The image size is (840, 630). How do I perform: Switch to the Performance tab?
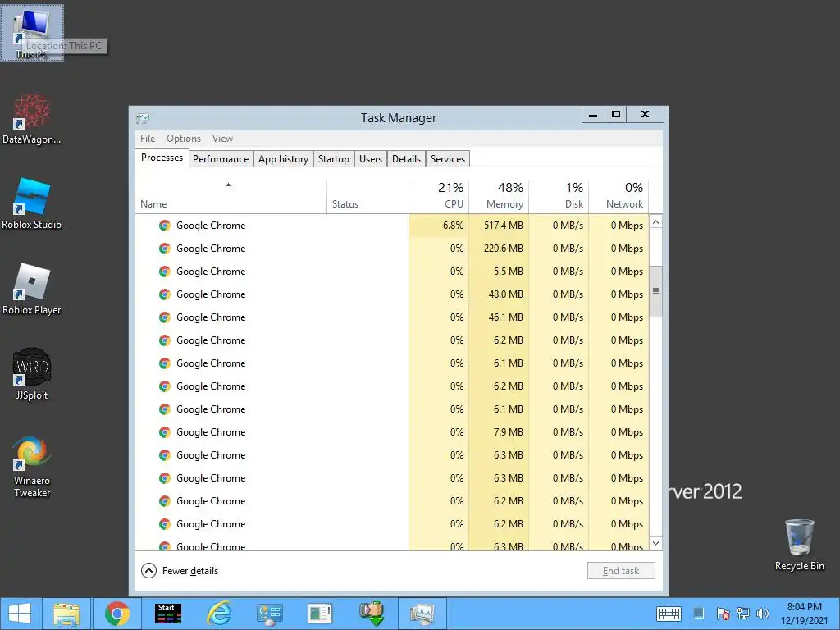221,159
